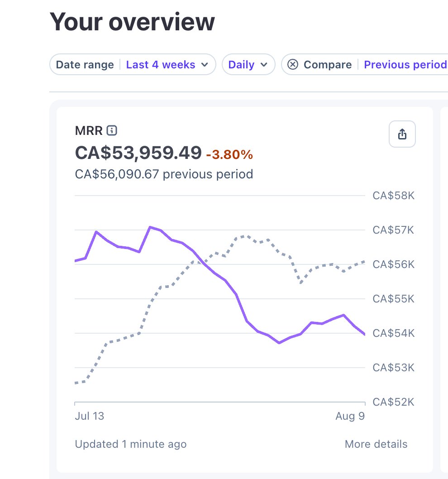The width and height of the screenshot is (448, 479).
Task: Click the Compare label
Action: tap(328, 64)
